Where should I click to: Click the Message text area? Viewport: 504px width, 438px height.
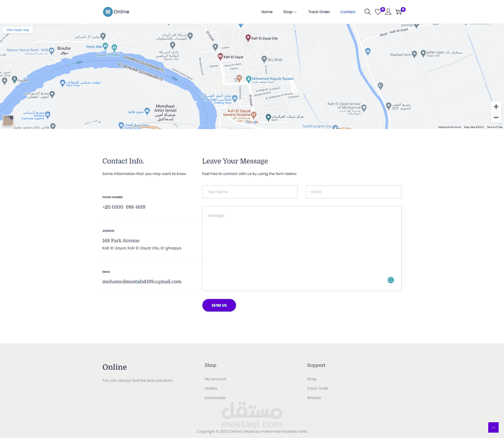(x=302, y=248)
